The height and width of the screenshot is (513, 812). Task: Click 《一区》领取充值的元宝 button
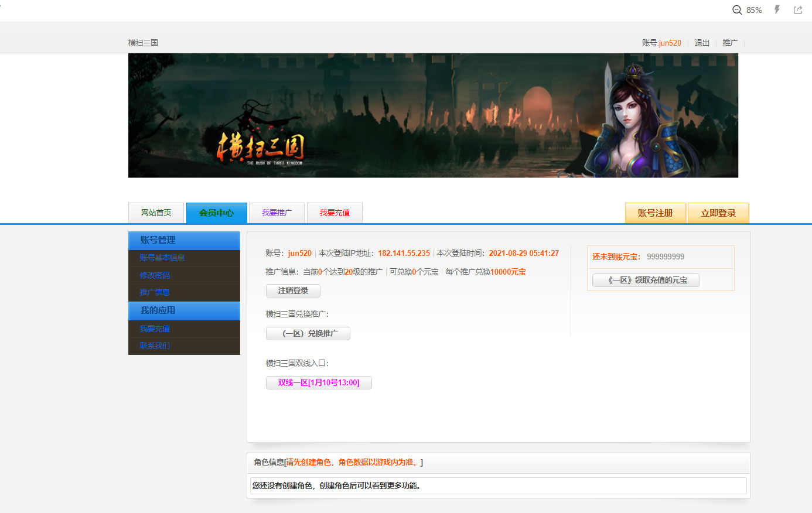click(x=646, y=280)
